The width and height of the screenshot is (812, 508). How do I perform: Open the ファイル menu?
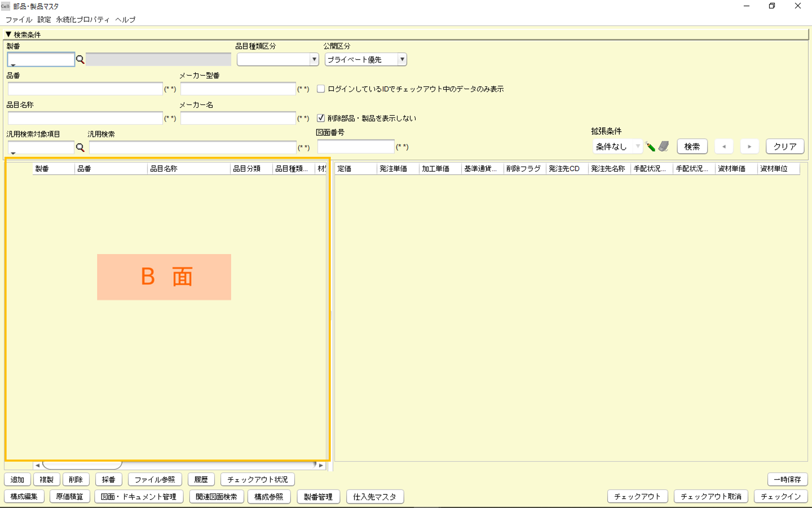(19, 19)
